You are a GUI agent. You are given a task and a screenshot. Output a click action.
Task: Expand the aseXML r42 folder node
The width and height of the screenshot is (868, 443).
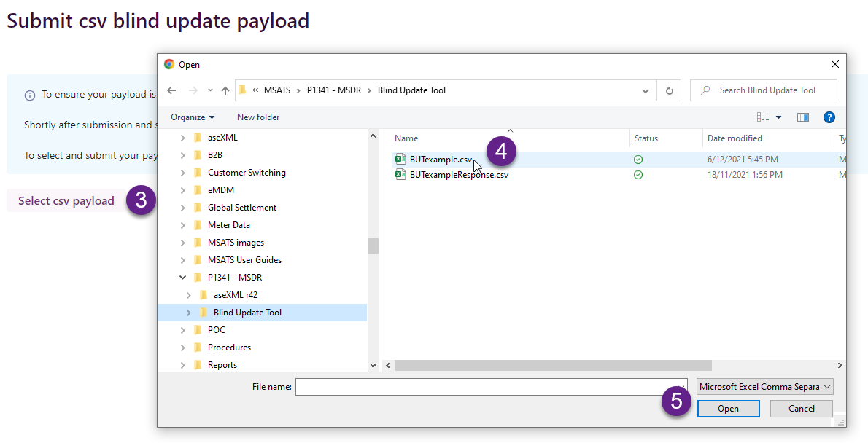tap(189, 295)
